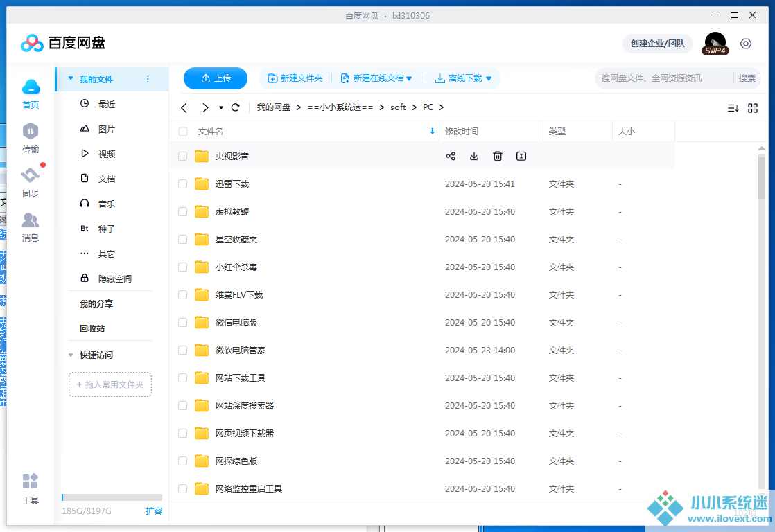
Task: Click 新建文件夹 button
Action: click(295, 78)
